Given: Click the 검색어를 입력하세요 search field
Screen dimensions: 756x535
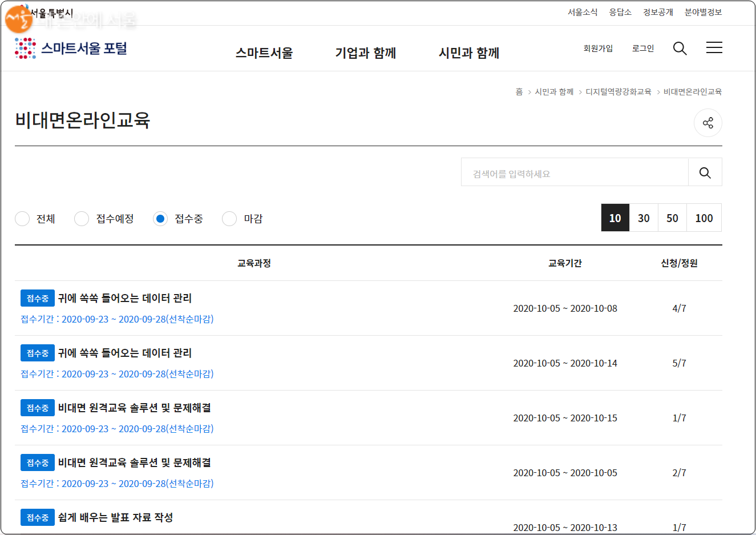Looking at the screenshot, I should [575, 173].
